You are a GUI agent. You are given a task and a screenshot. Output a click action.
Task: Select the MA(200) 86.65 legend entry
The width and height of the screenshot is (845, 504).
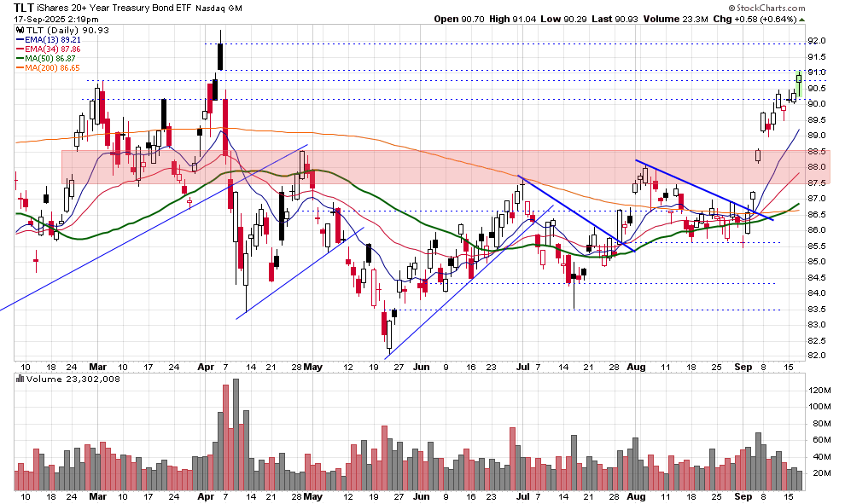(53, 67)
